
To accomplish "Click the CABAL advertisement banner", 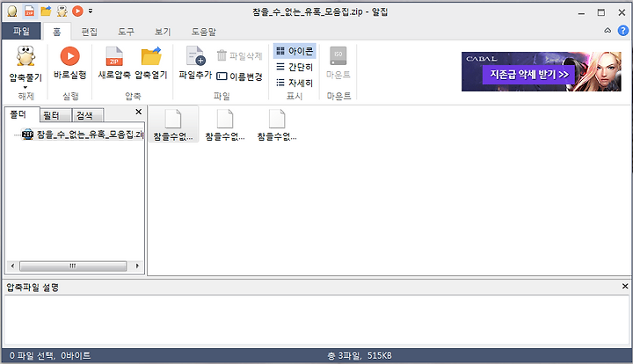I will click(542, 71).
